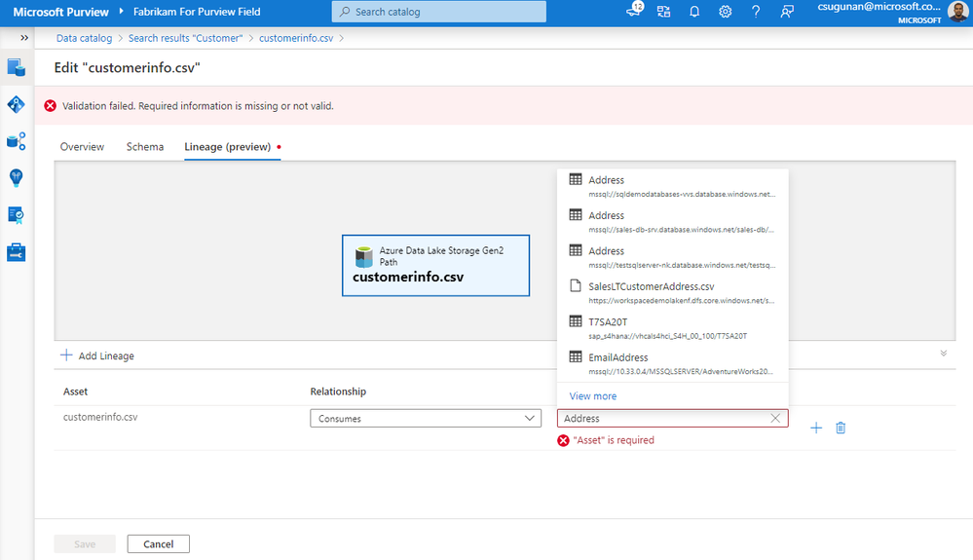
Task: Click the Relationship column header
Action: (338, 392)
